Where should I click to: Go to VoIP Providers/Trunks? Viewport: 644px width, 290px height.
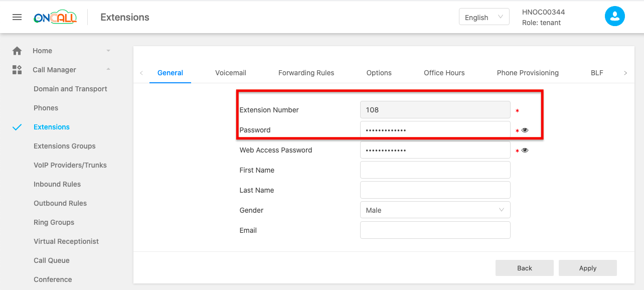[x=70, y=165]
